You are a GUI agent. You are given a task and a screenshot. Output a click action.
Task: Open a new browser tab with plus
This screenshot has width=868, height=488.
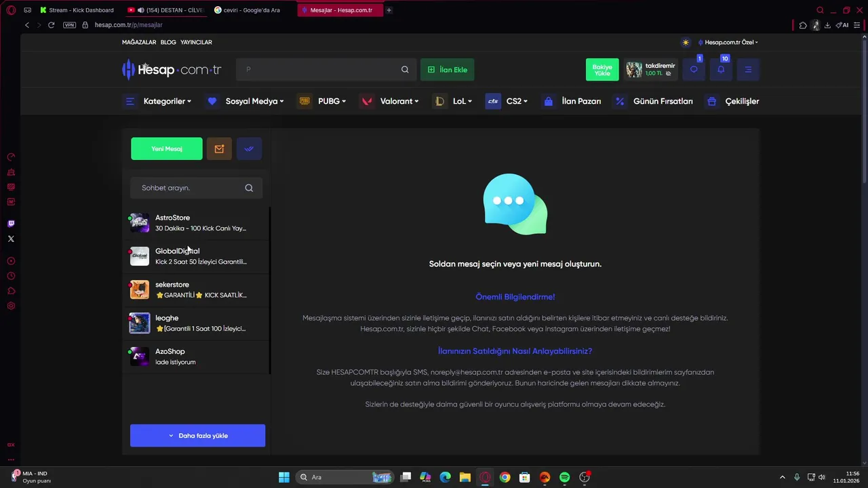[x=389, y=10]
